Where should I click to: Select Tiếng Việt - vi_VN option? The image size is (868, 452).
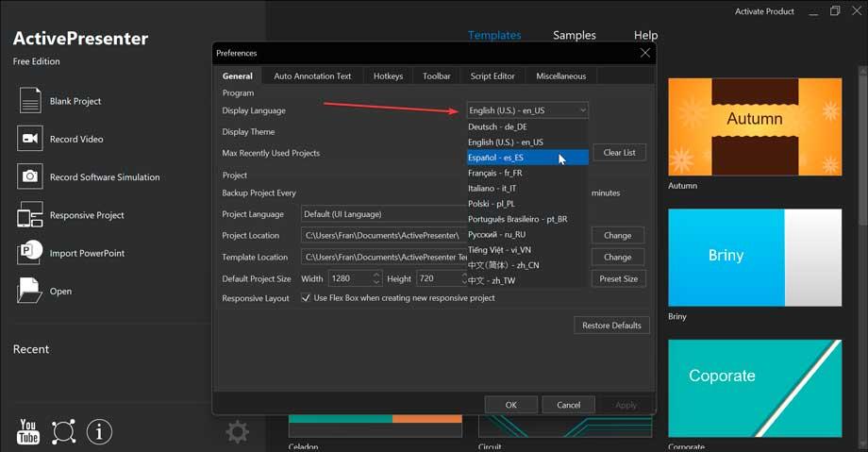(527, 250)
